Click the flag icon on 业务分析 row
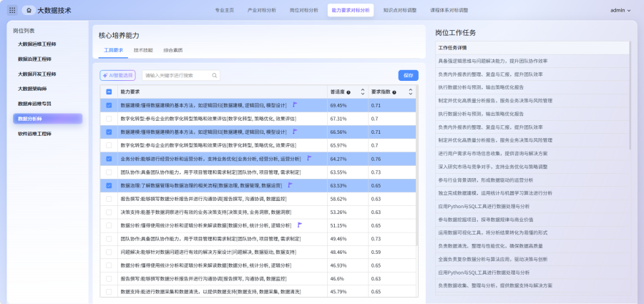The height and width of the screenshot is (304, 644). tap(308, 158)
